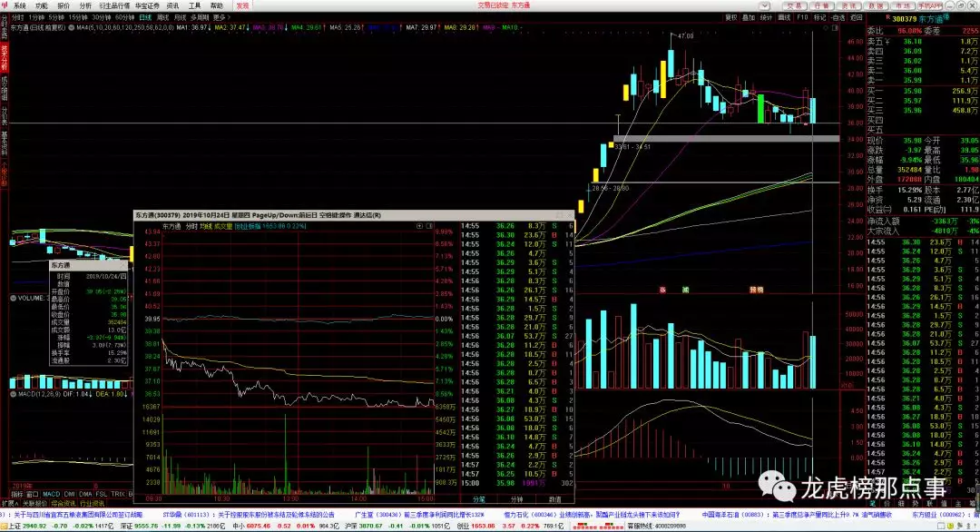Switch to the 日线 period tab

pyautogui.click(x=146, y=16)
